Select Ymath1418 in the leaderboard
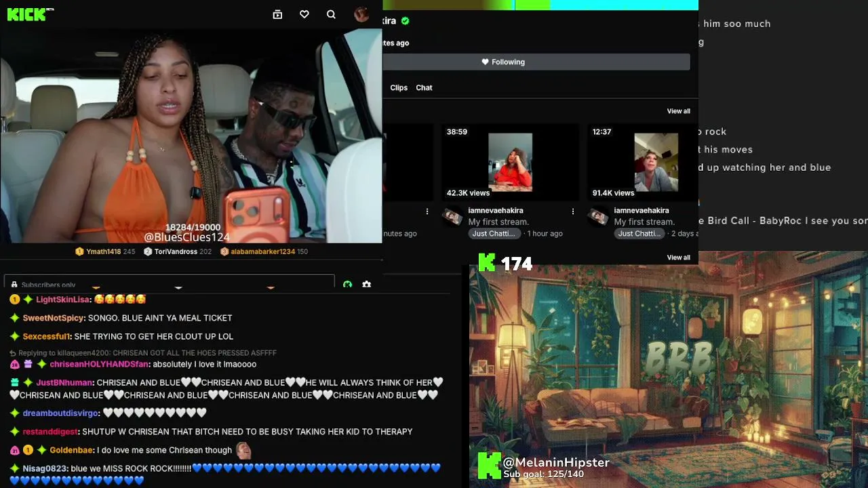 tap(103, 251)
